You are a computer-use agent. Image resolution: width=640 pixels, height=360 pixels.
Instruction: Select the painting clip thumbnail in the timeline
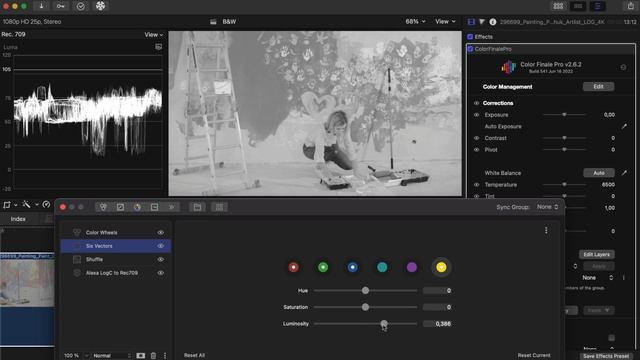[27, 280]
